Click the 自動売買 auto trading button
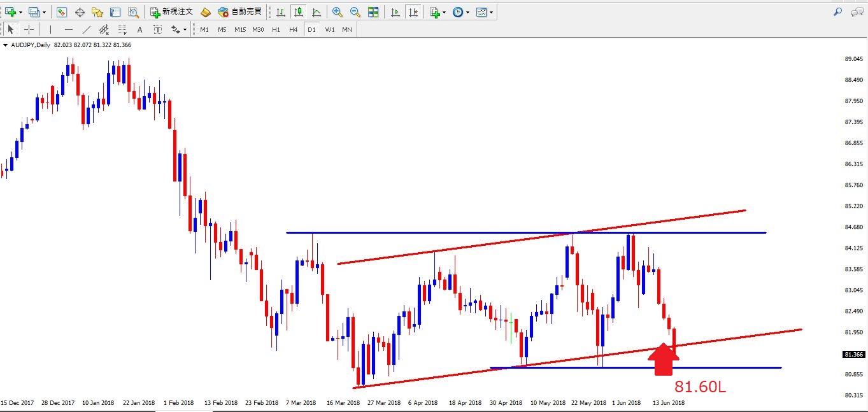This screenshot has height=412, width=868. 239,12
